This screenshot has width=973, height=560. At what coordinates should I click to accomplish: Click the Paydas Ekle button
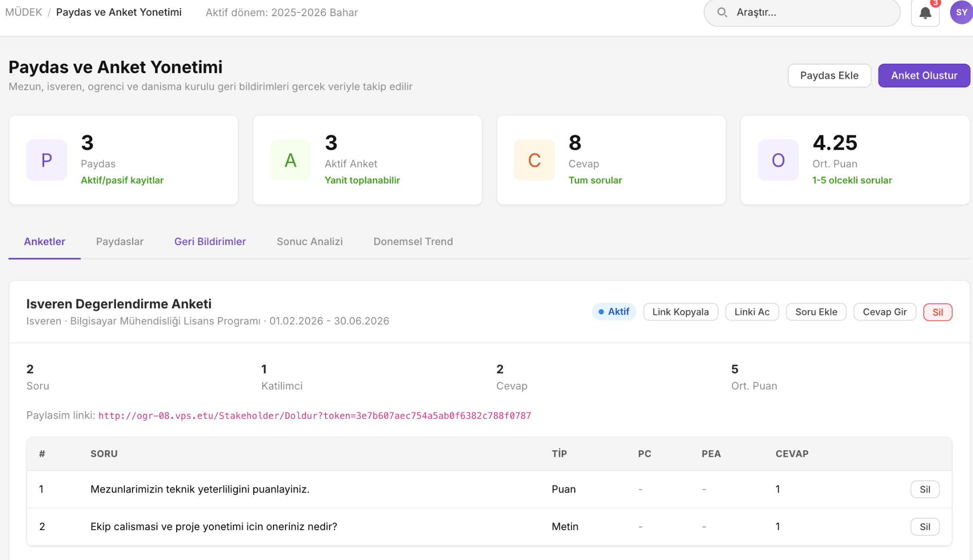coord(829,76)
